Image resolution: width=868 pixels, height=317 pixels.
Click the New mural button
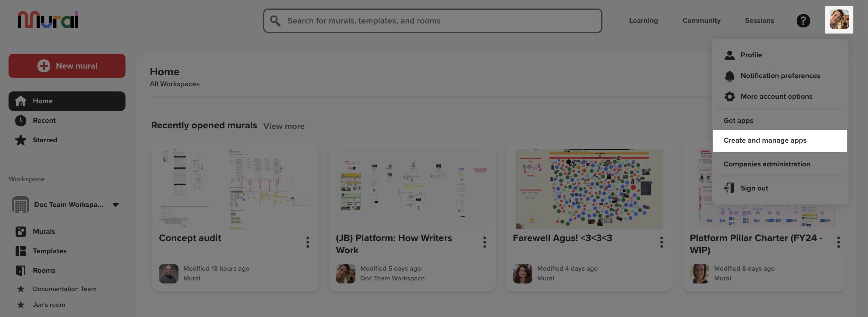[67, 66]
